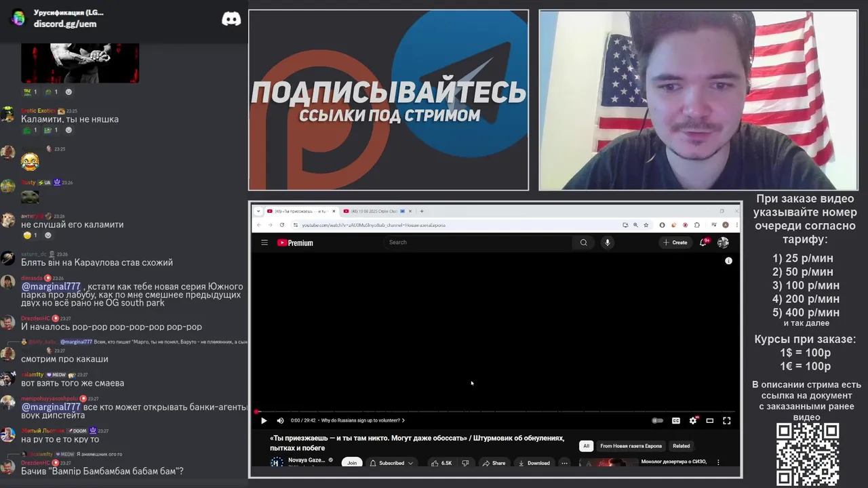Open the YouTube account avatar menu
The image size is (868, 488).
point(723,242)
